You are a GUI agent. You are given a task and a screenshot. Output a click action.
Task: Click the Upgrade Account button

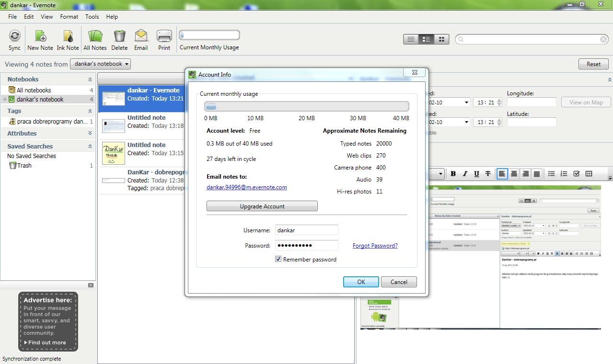262,206
